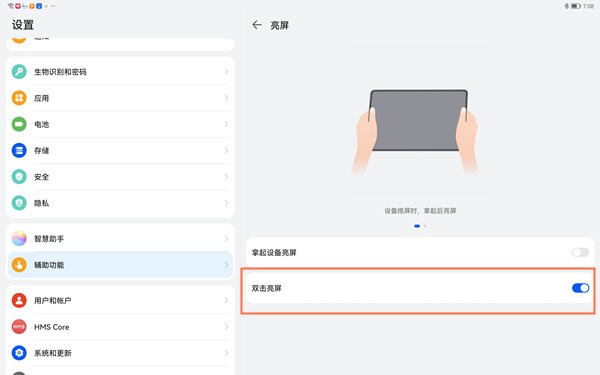This screenshot has width=600, height=375.
Task: Select the 隐私 privacy icon
Action: [x=19, y=203]
